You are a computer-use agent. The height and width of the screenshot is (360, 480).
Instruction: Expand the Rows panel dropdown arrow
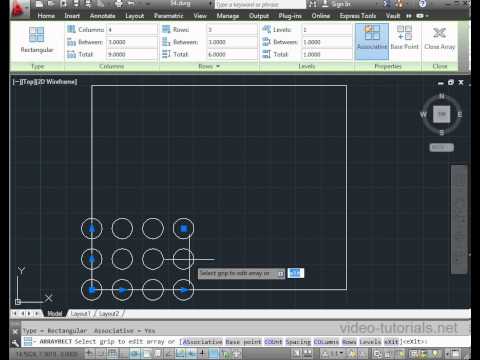[218, 66]
